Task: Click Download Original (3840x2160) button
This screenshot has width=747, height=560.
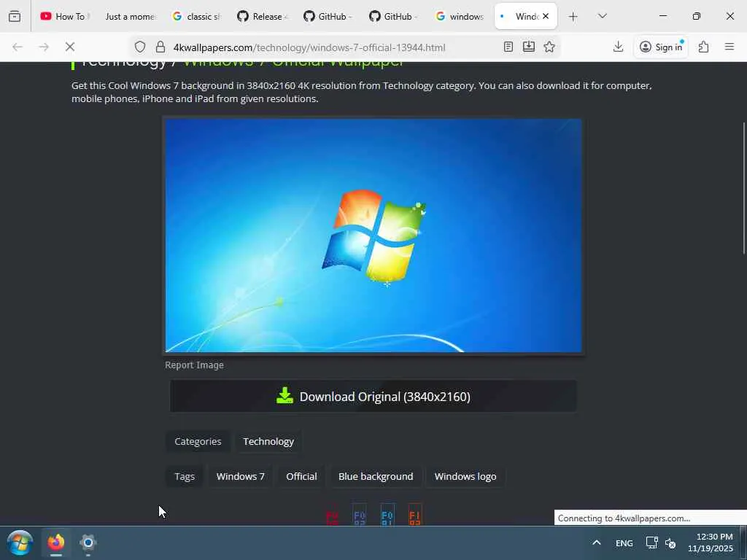Action: click(373, 396)
